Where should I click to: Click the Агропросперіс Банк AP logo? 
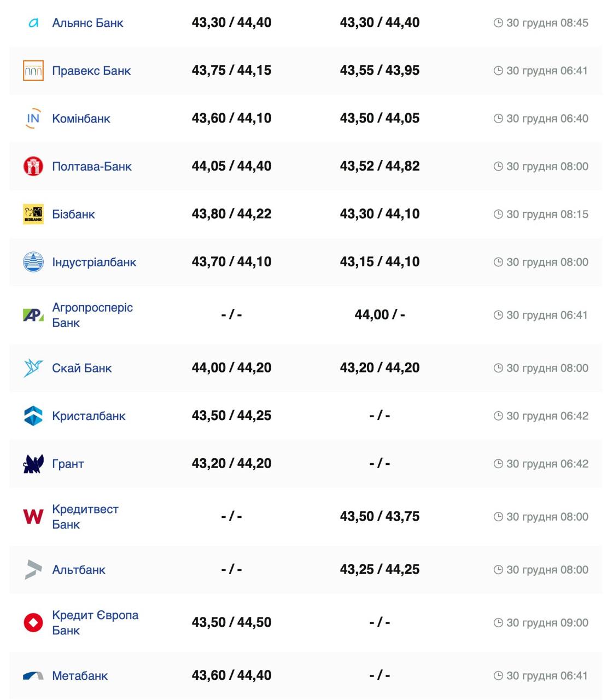point(33,315)
